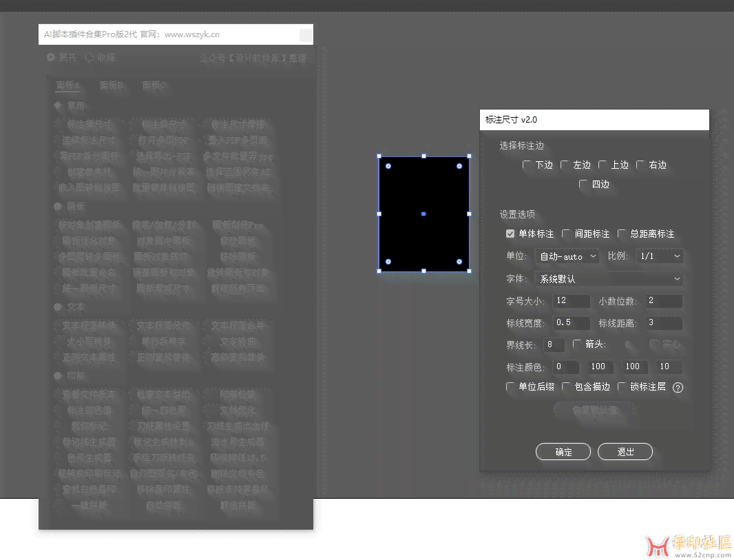The height and width of the screenshot is (560, 734).
Task: Toggle the 锁标注层 checkbox
Action: click(x=622, y=386)
